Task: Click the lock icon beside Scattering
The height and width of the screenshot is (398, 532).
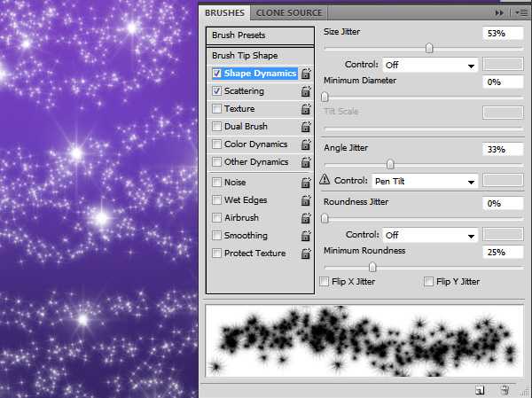Action: click(x=306, y=91)
